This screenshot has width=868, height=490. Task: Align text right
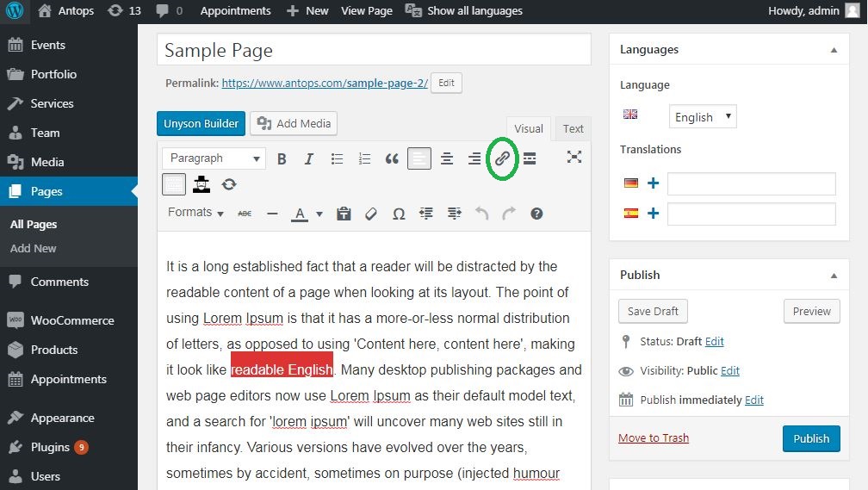coord(474,159)
